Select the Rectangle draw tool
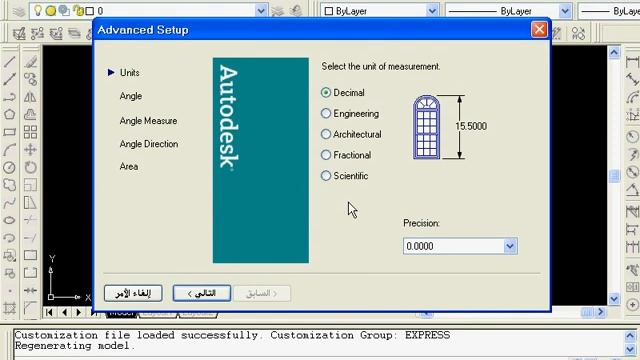 [x=10, y=132]
